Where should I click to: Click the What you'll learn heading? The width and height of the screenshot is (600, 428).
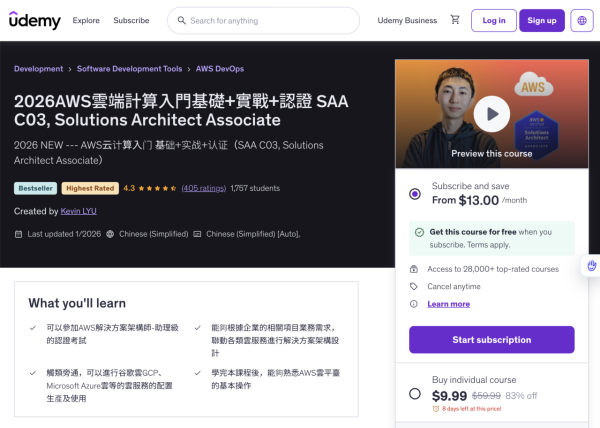point(77,303)
